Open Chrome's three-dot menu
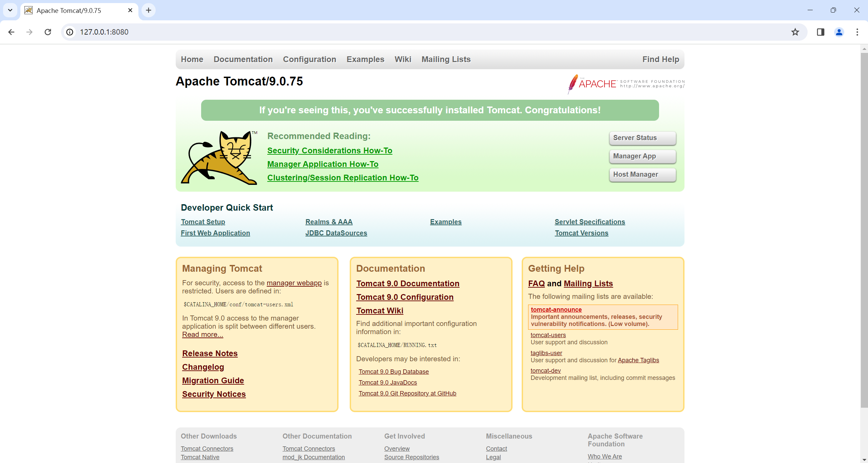 (x=857, y=32)
